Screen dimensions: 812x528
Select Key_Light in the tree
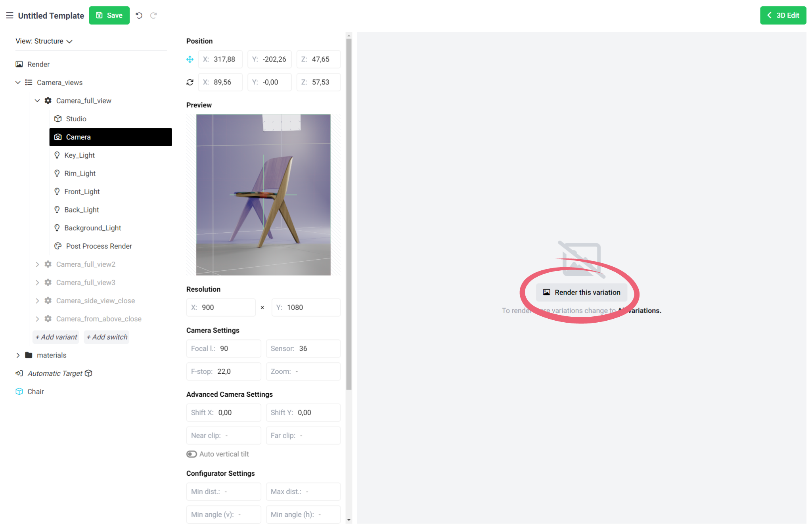(x=79, y=155)
